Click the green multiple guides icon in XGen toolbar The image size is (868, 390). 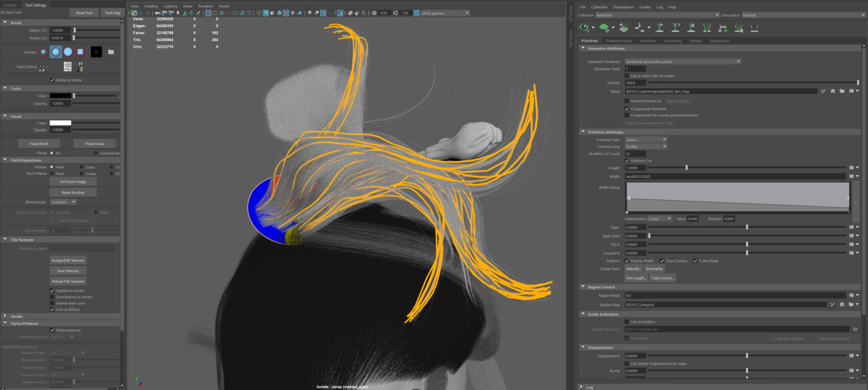(x=707, y=27)
